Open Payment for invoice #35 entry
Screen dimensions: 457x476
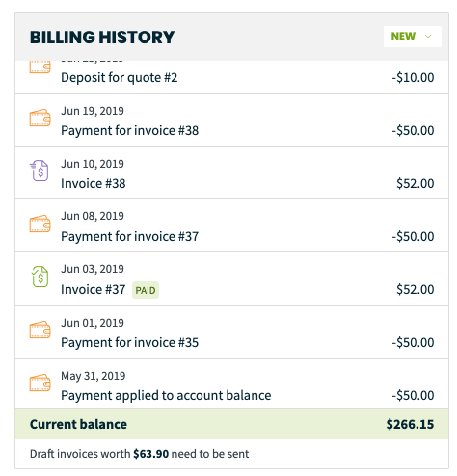(x=231, y=332)
